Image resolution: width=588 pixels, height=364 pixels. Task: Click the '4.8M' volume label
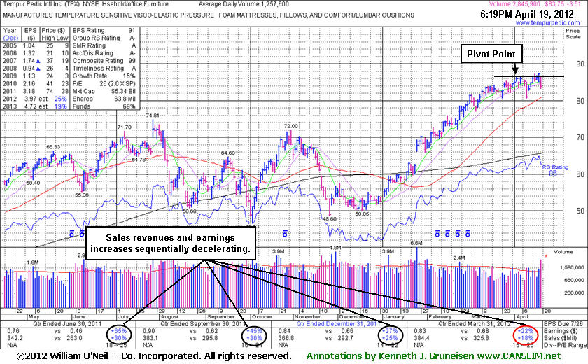tap(335, 248)
